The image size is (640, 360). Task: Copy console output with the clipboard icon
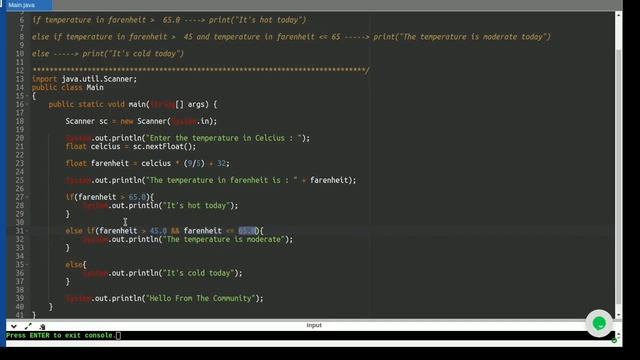point(42,327)
